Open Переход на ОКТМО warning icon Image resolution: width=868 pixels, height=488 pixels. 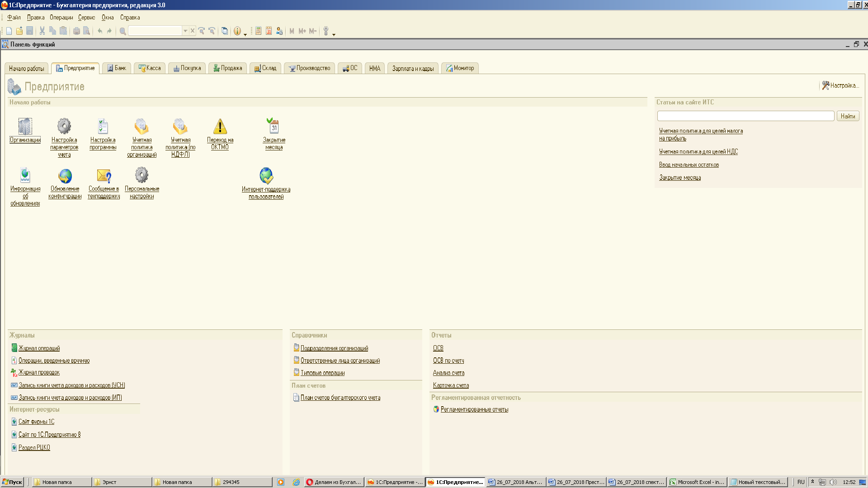[220, 127]
